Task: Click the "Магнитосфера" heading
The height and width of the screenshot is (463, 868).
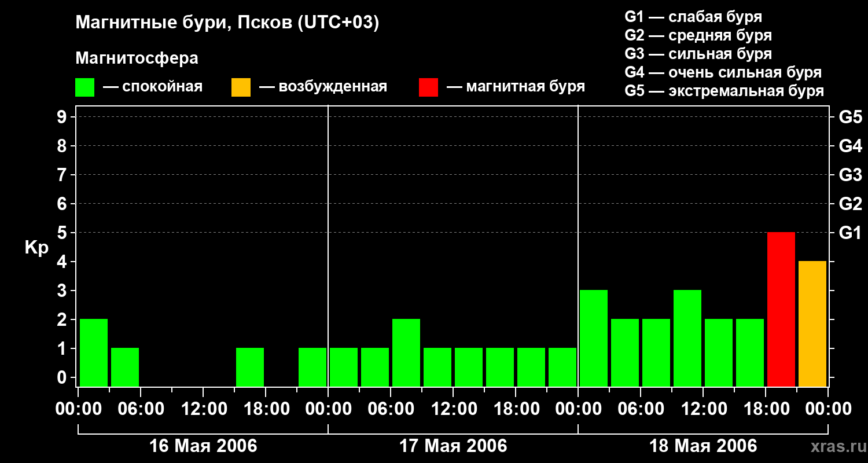Action: coord(137,58)
